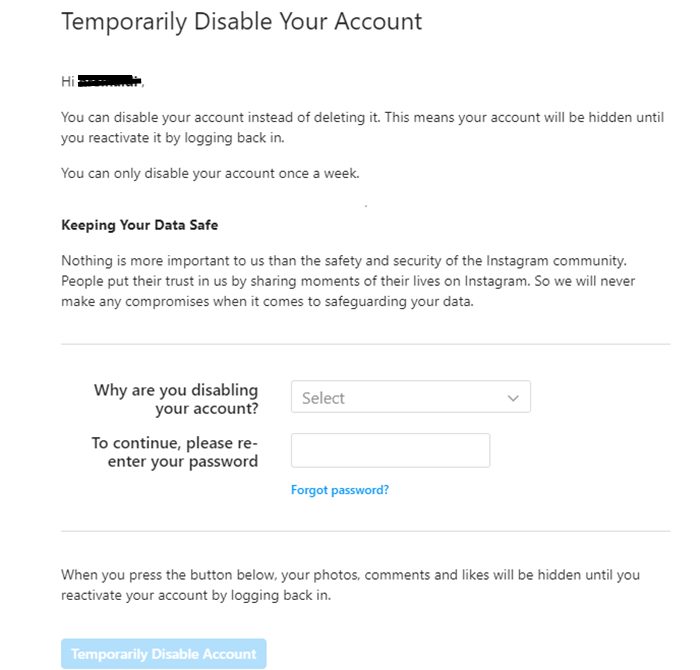Open the "Forgot password?" link
Screen dimensions: 700x670
point(340,490)
